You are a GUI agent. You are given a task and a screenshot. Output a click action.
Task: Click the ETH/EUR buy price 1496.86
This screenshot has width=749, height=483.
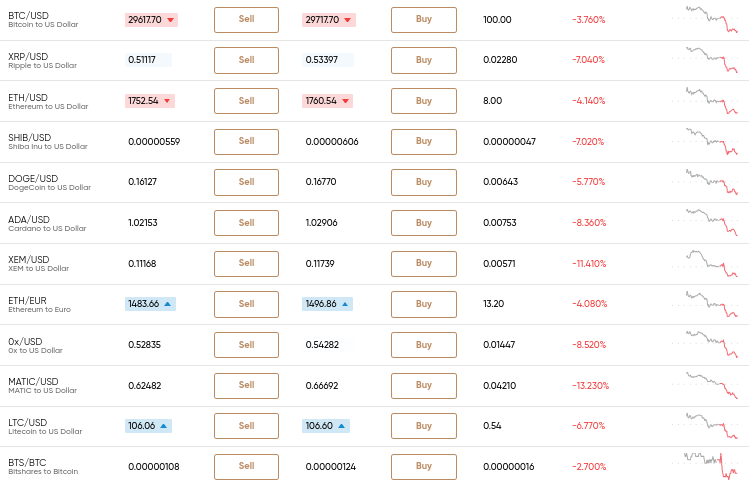[321, 304]
